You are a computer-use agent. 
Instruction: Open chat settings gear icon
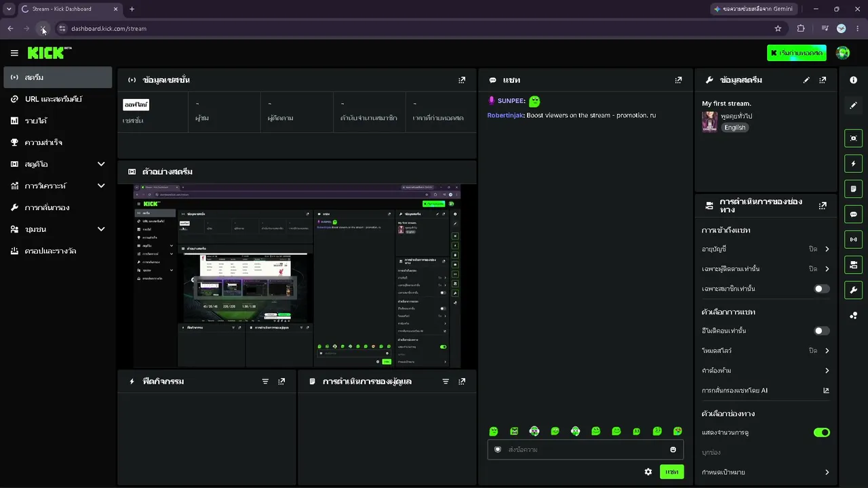pyautogui.click(x=648, y=472)
